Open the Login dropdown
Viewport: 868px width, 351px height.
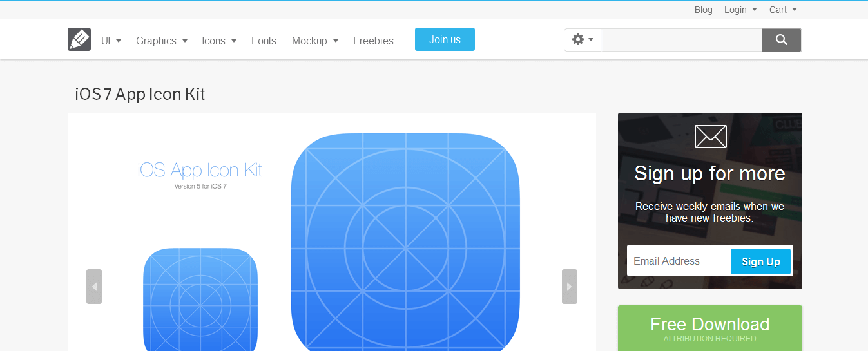740,10
